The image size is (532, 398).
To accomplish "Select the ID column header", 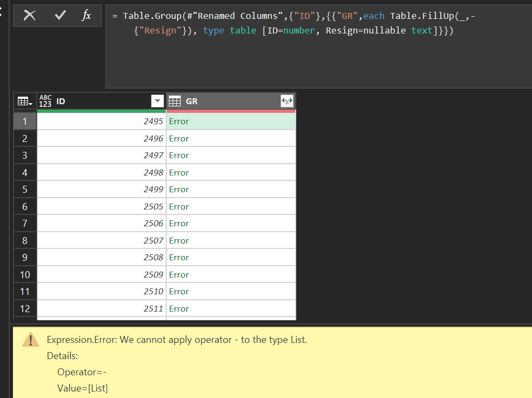I will point(101,101).
